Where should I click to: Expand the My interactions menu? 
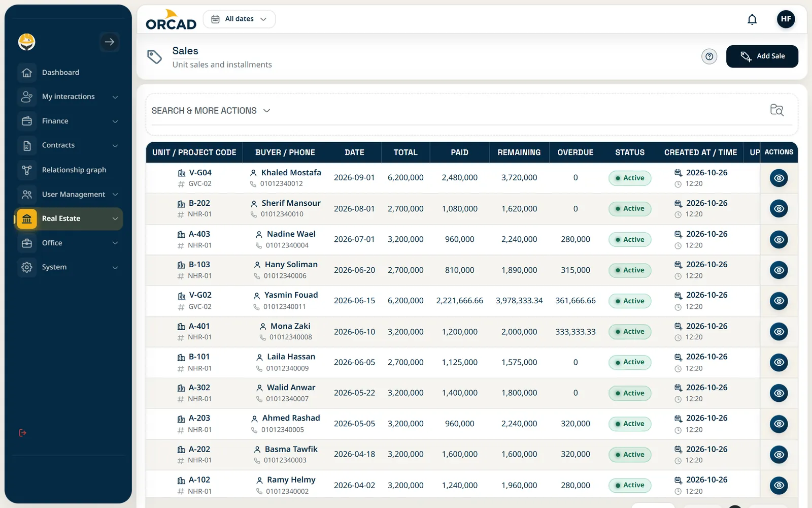[x=70, y=97]
